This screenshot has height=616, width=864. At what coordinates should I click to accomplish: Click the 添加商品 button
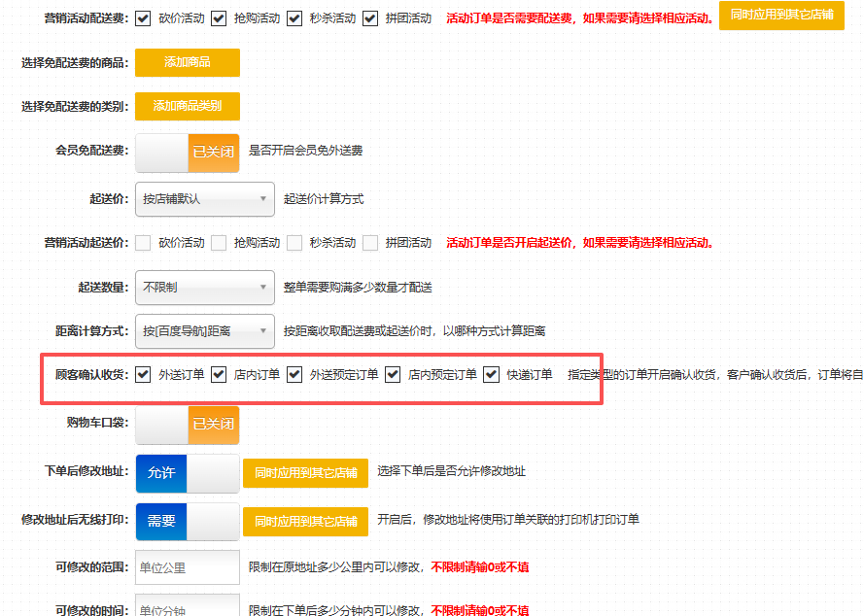click(x=187, y=62)
